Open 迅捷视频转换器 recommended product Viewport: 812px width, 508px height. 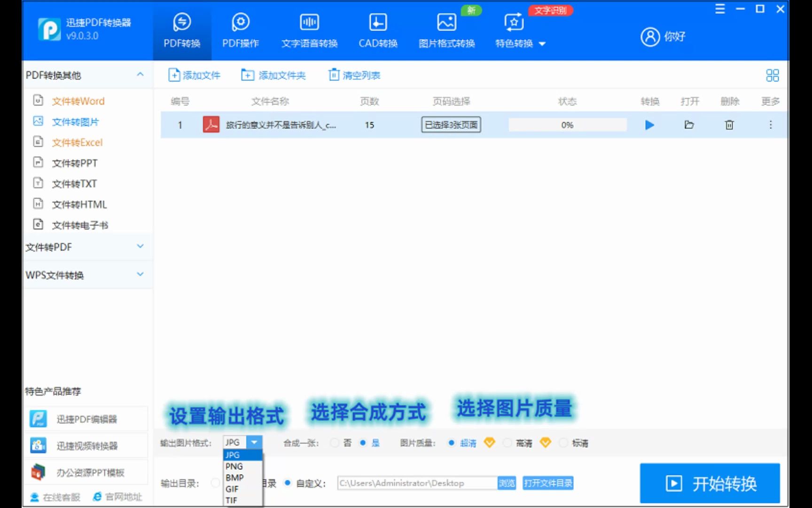[x=87, y=445]
